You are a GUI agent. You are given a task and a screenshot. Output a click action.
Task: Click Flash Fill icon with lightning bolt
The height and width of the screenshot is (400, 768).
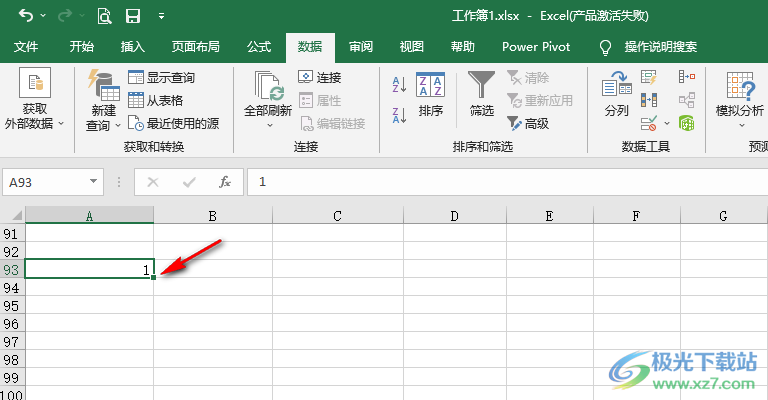click(648, 77)
